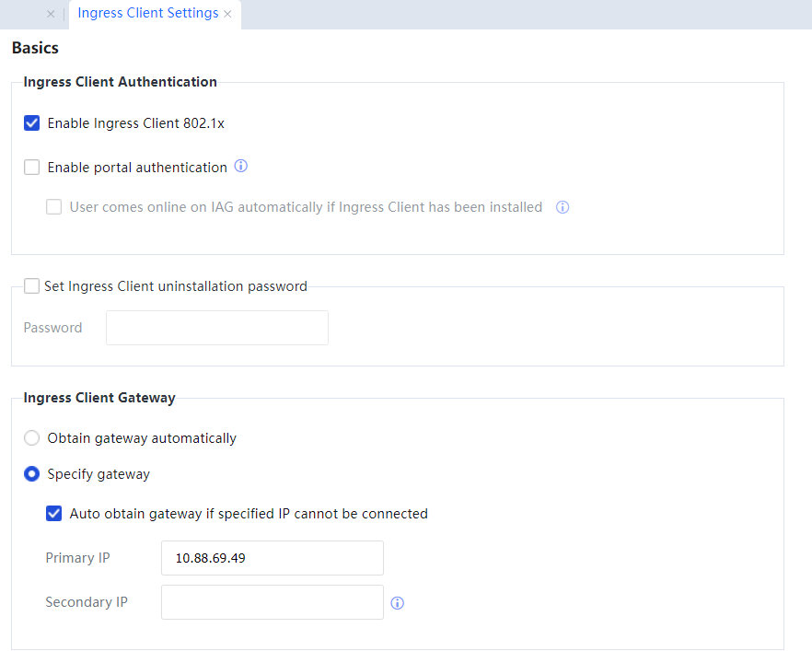The height and width of the screenshot is (651, 812).
Task: Enable portal authentication checkbox
Action: pyautogui.click(x=32, y=168)
